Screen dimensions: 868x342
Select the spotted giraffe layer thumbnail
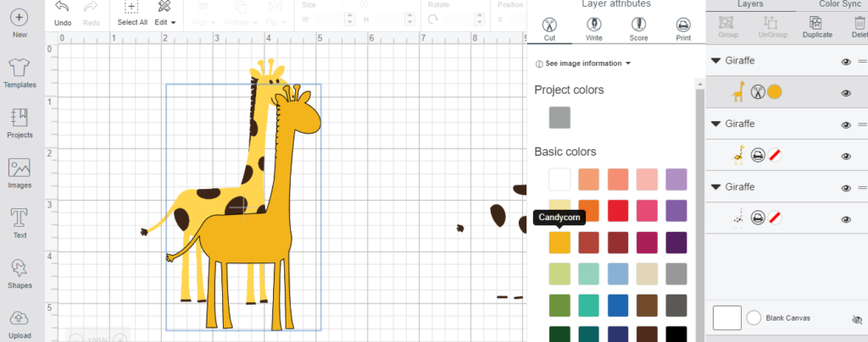(738, 155)
